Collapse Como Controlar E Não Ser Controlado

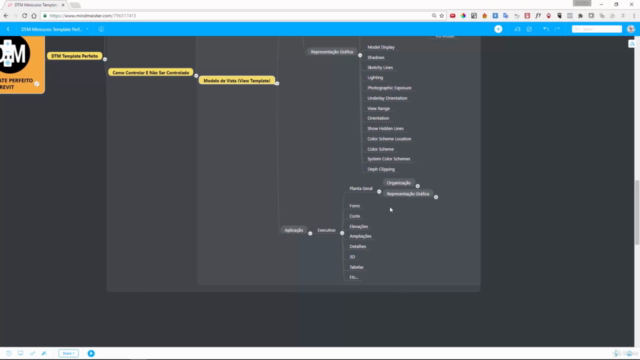(196, 76)
